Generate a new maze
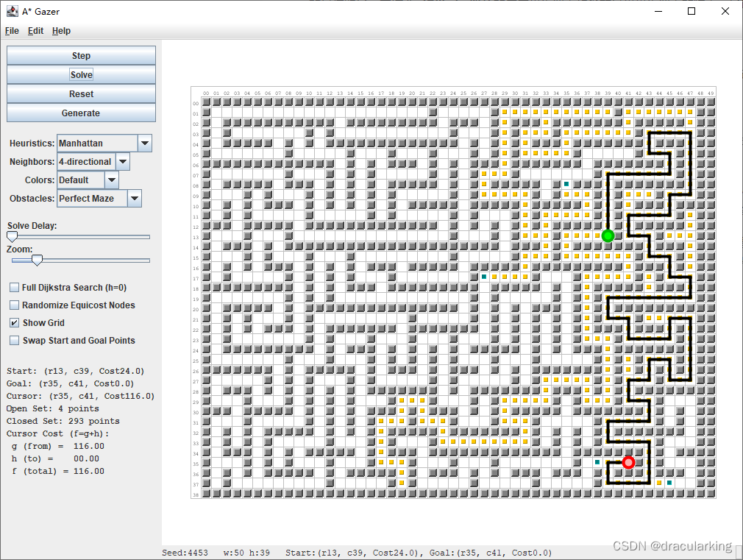 coord(81,113)
